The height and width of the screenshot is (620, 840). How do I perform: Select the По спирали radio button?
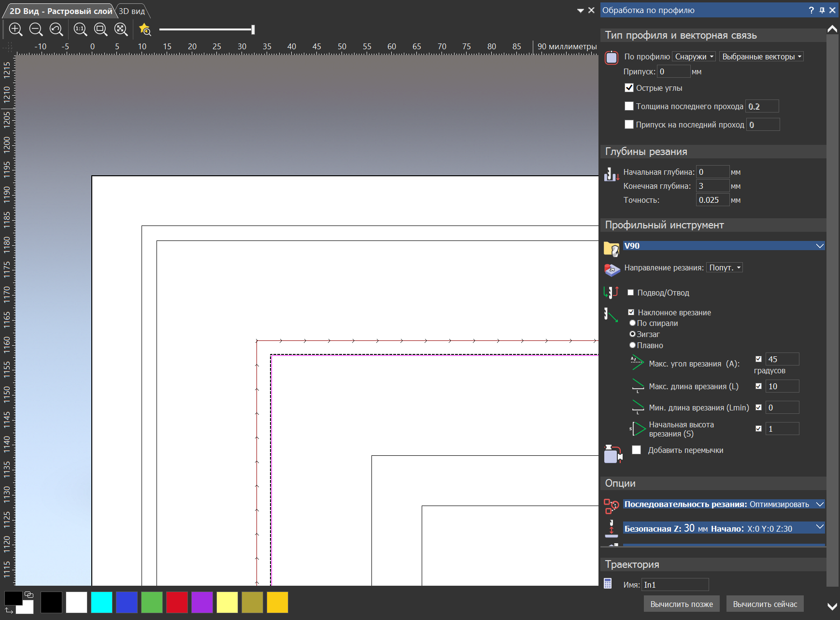click(632, 323)
